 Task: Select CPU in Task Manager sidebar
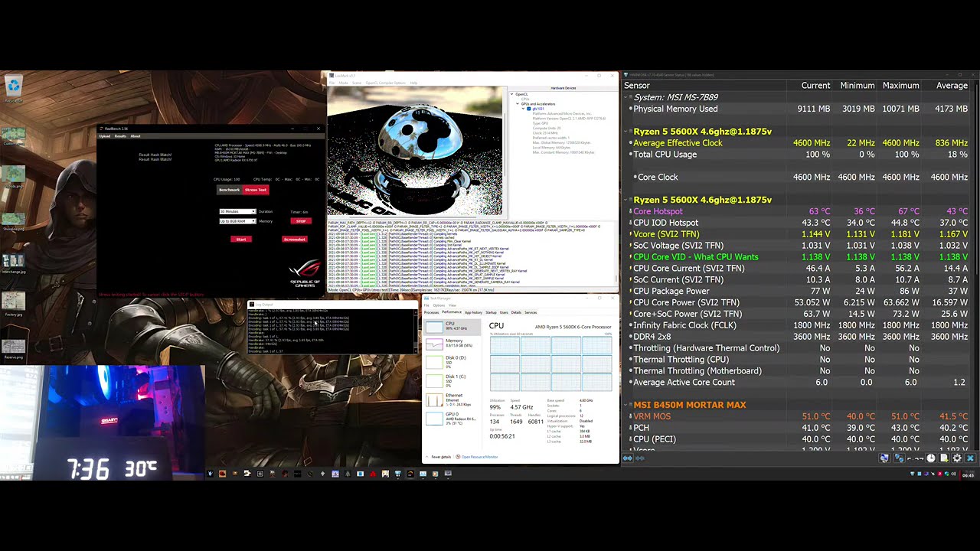tap(452, 327)
